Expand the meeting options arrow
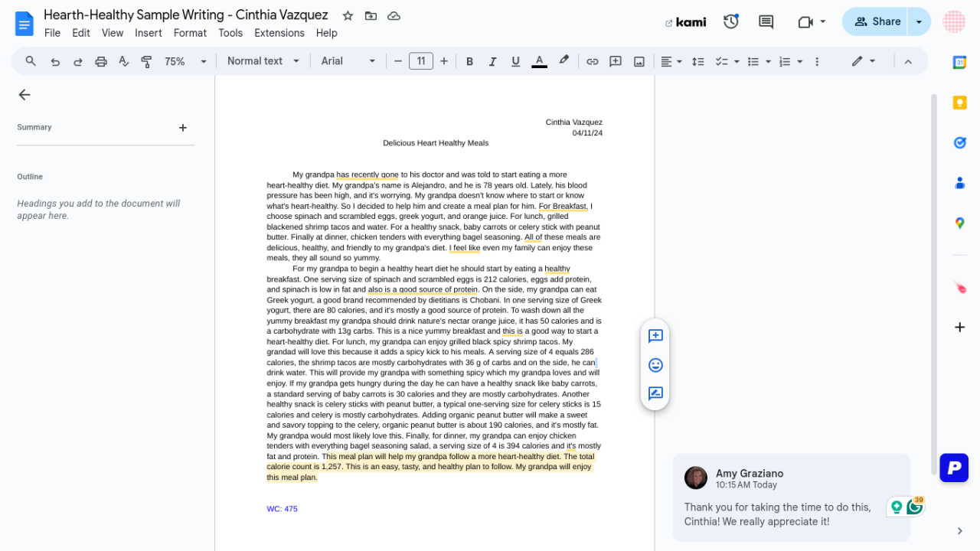Screen dimensions: 980x551 click(823, 21)
